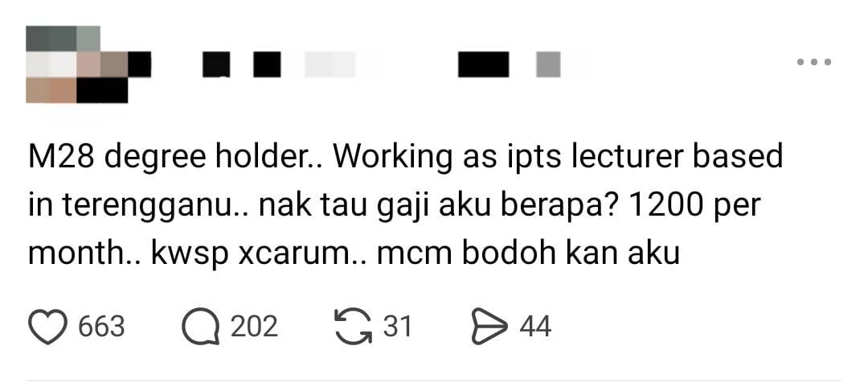Click the phrase "bodoh kan aku"
This screenshot has height=383, width=868.
[x=571, y=253]
